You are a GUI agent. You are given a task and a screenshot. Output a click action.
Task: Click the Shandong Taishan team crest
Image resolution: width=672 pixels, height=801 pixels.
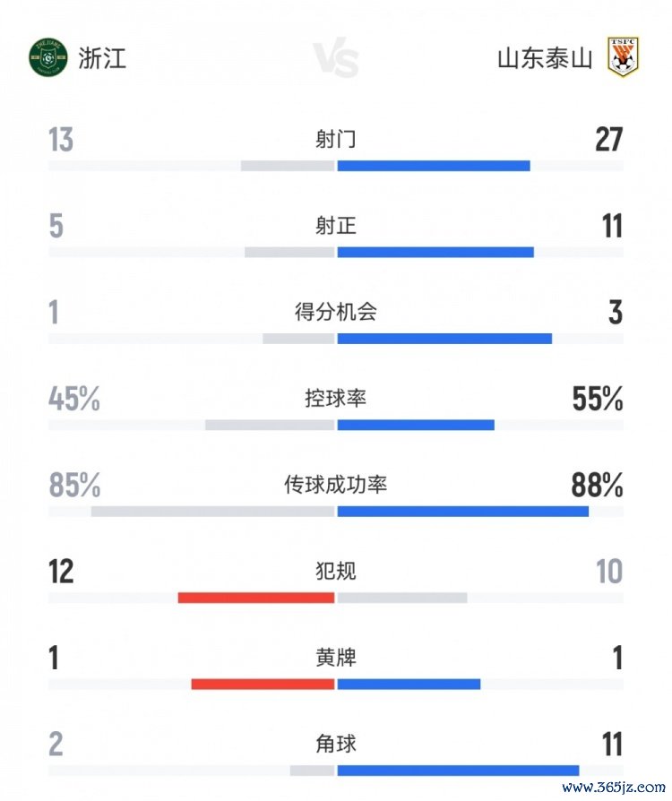pos(623,58)
